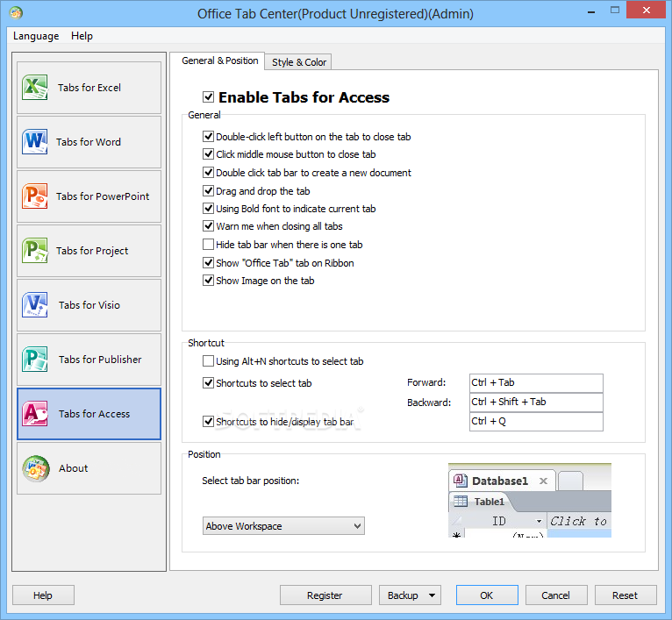Select the PowerPoint icon in sidebar
Viewport: 672px width, 620px height.
pos(35,196)
